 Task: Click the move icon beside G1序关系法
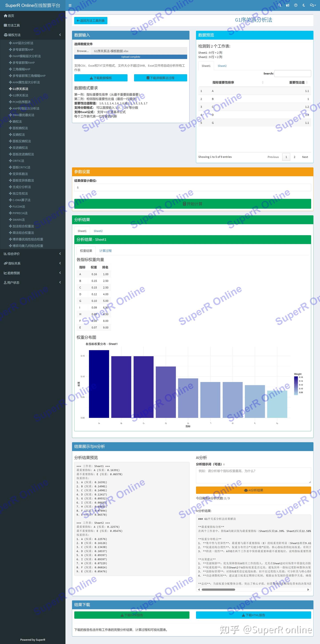click(x=10, y=89)
